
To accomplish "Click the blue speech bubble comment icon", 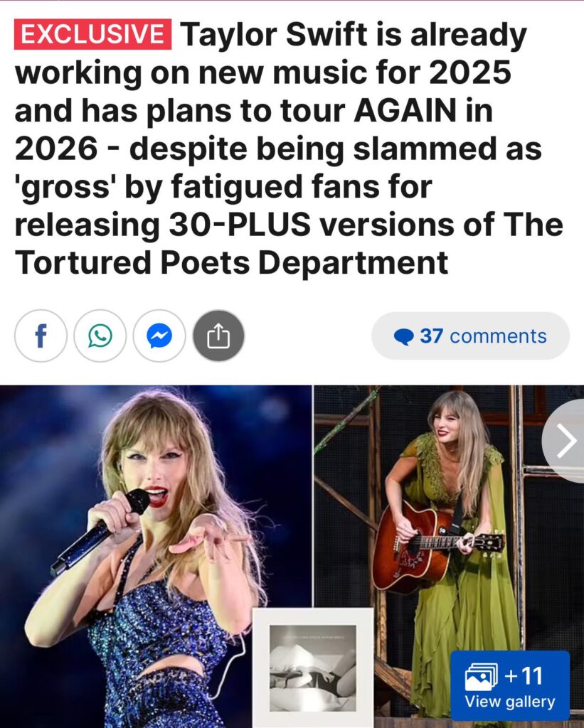I will click(x=403, y=336).
